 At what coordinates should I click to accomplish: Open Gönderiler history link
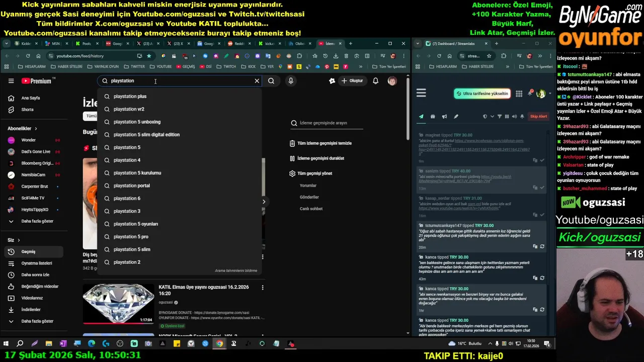309,197
